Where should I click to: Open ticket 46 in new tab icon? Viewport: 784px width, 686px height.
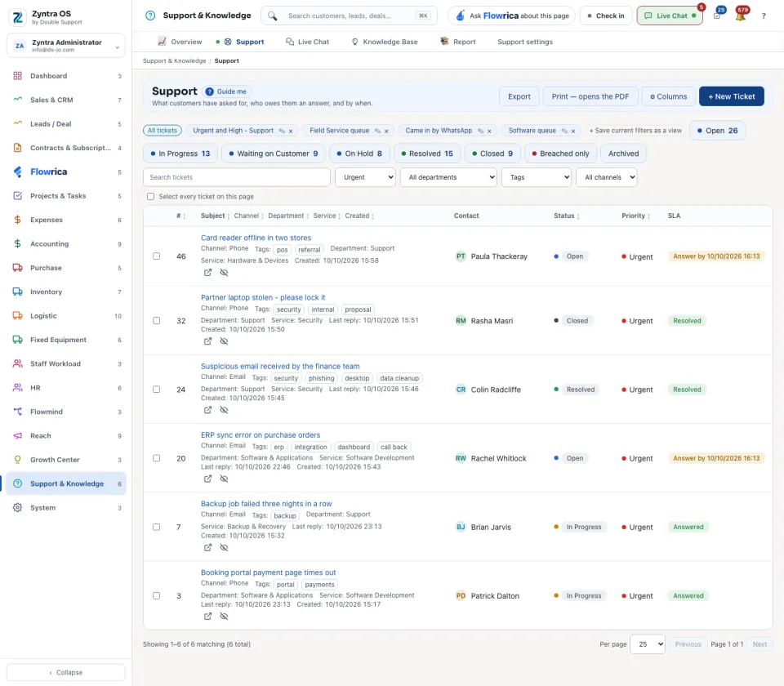(207, 273)
